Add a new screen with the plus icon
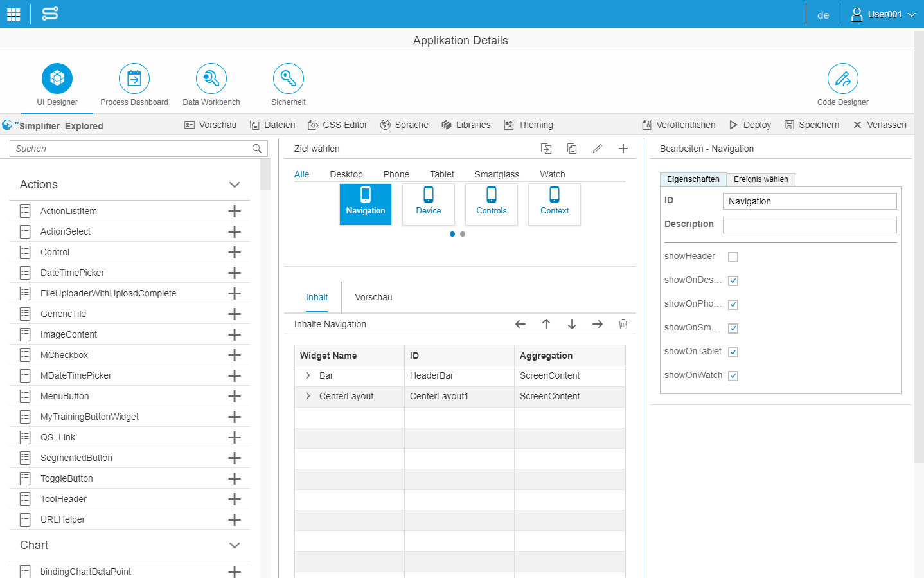 coord(623,149)
